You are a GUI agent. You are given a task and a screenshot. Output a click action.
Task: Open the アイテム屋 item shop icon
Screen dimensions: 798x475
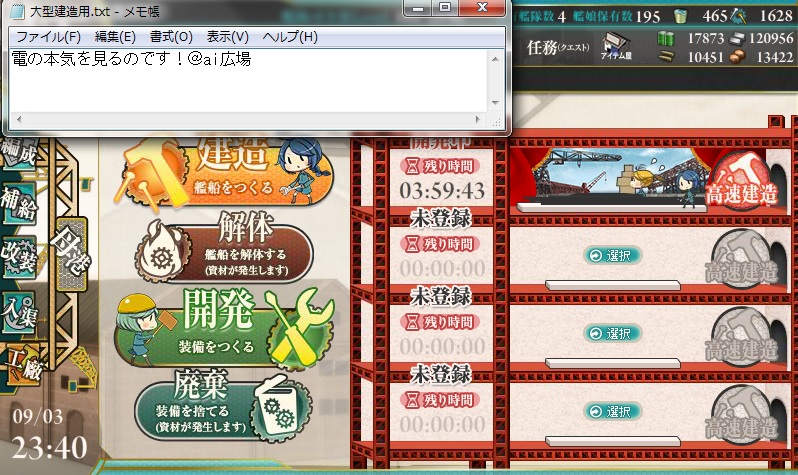[x=616, y=47]
